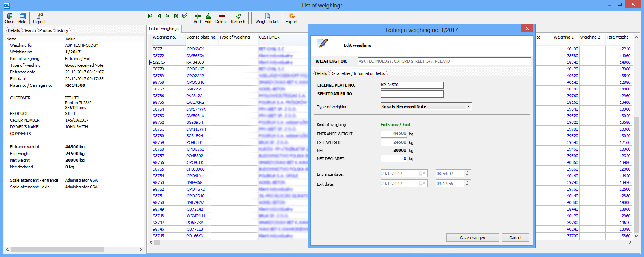Expand the Type of weighing dropdown

point(468,106)
